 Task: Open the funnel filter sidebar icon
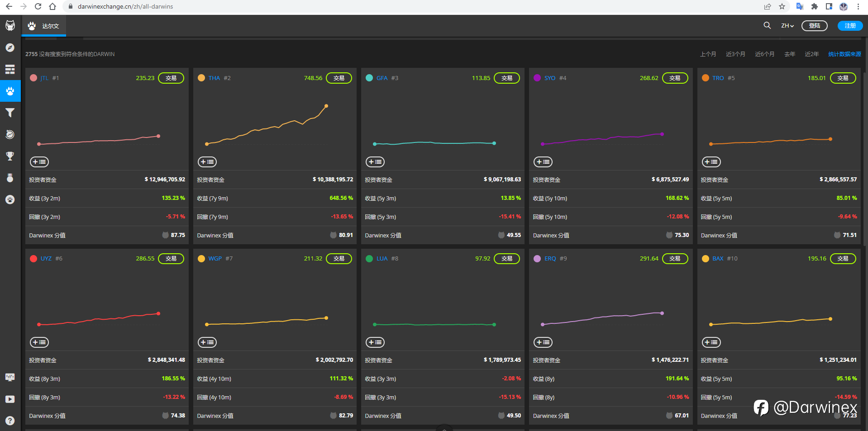(x=10, y=113)
